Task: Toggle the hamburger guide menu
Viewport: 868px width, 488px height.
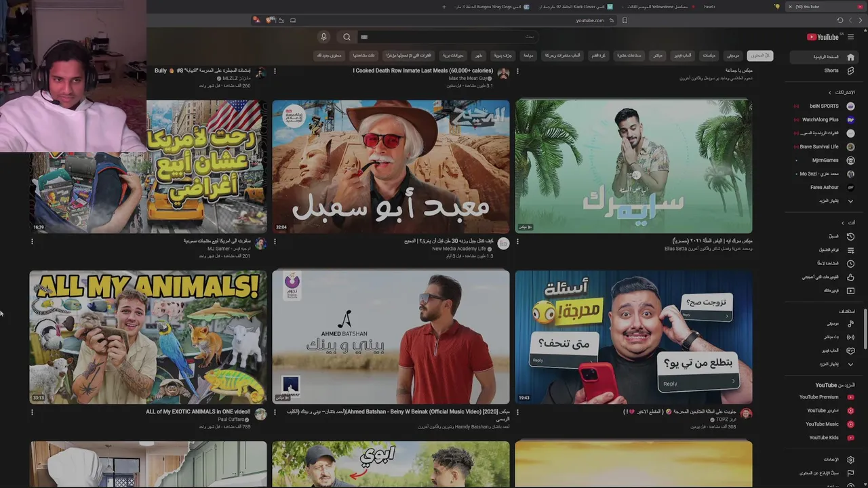Action: point(850,37)
